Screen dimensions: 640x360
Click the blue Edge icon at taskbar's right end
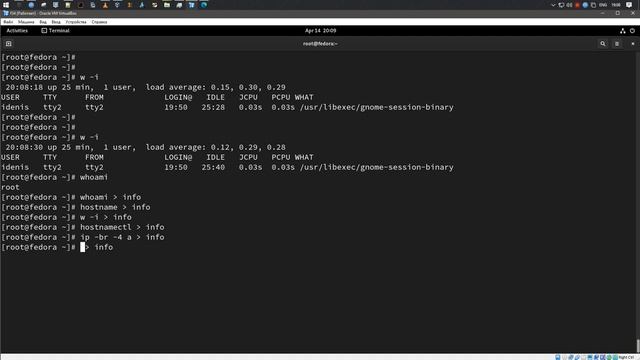[x=204, y=5]
